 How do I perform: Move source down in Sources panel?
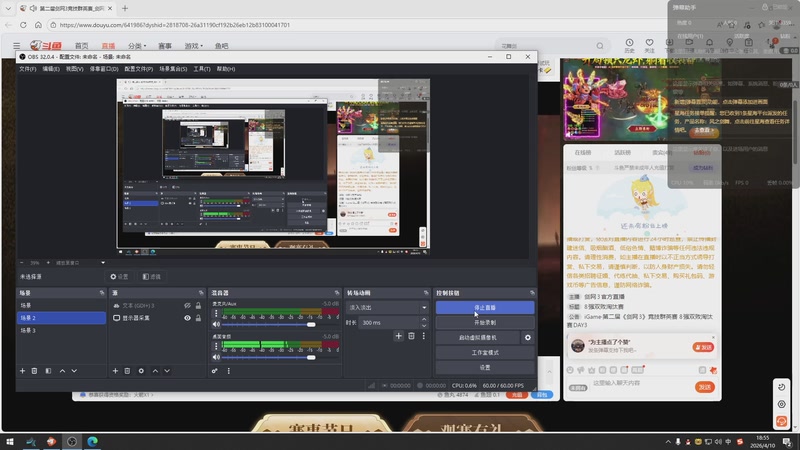coord(167,371)
